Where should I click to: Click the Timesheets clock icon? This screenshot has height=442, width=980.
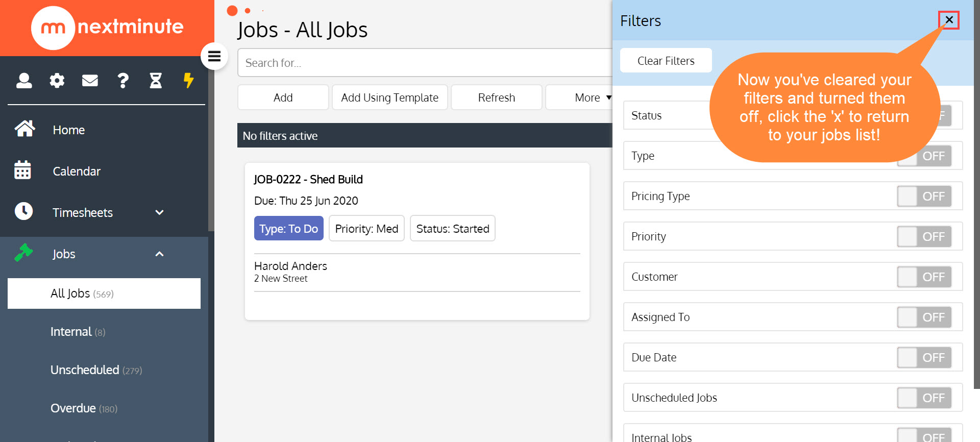pos(23,211)
